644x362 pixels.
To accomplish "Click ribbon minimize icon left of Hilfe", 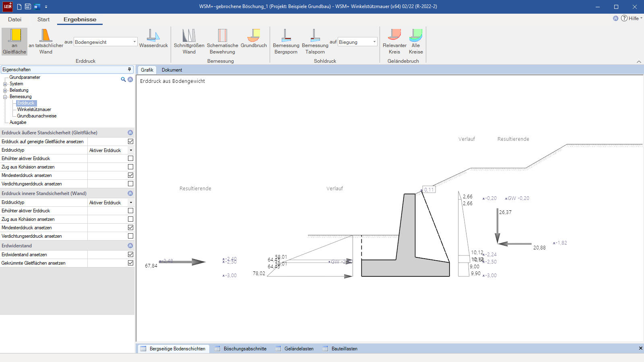I will 615,18.
